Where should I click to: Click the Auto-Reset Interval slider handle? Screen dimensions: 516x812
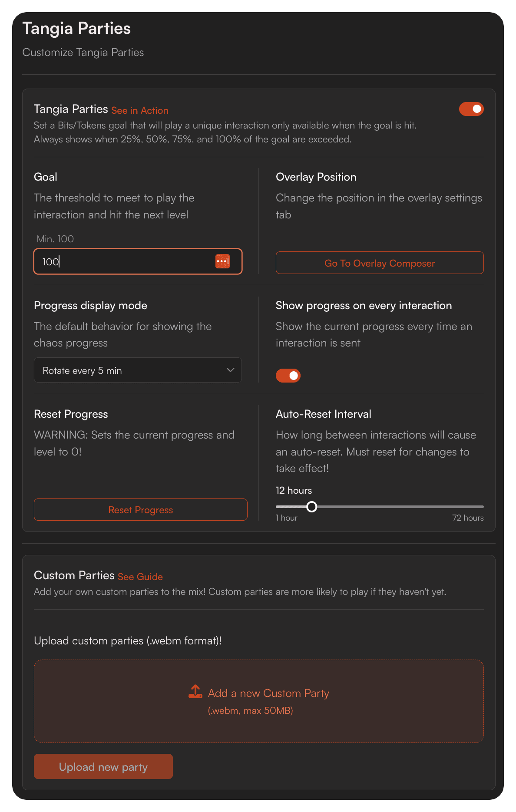(312, 507)
